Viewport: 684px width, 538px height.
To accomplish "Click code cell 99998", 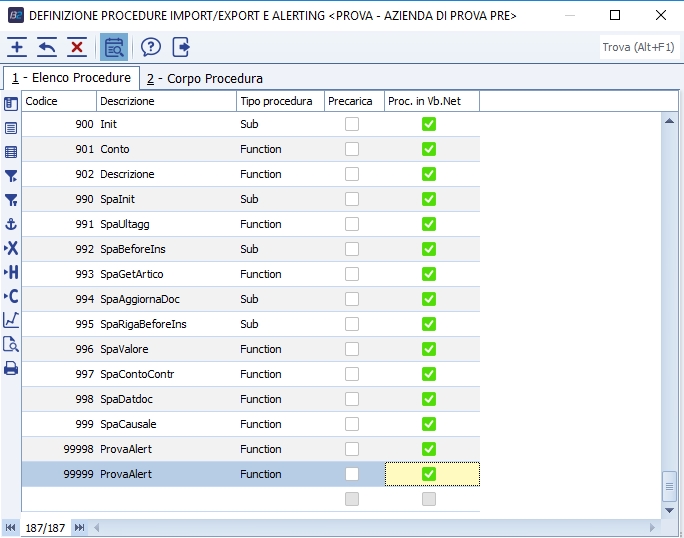I will (x=59, y=449).
